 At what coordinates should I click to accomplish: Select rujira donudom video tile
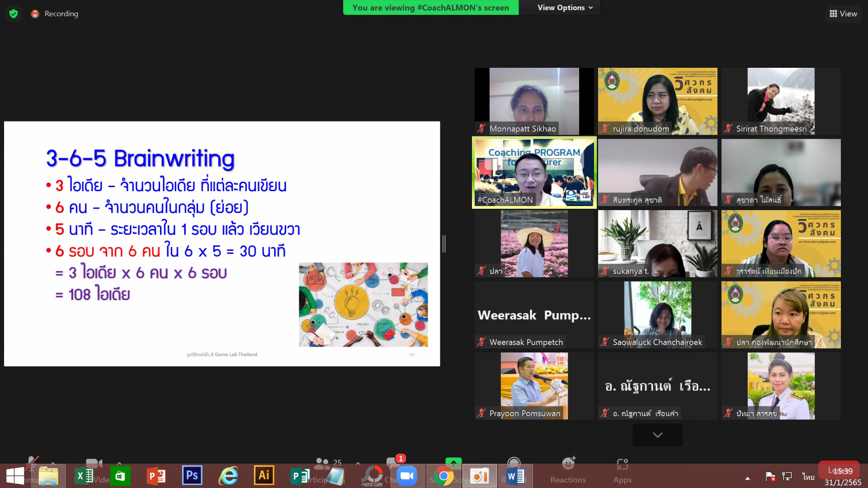[x=657, y=101]
